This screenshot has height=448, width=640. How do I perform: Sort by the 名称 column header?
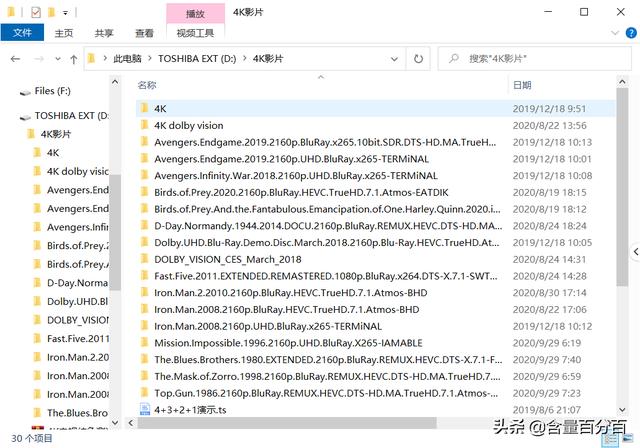[147, 85]
